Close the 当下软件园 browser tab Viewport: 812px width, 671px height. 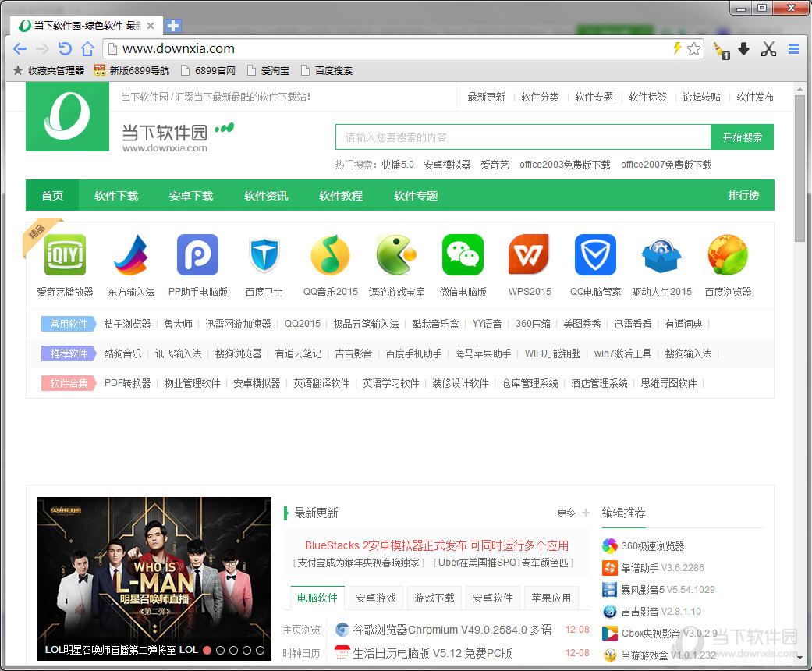(x=151, y=26)
